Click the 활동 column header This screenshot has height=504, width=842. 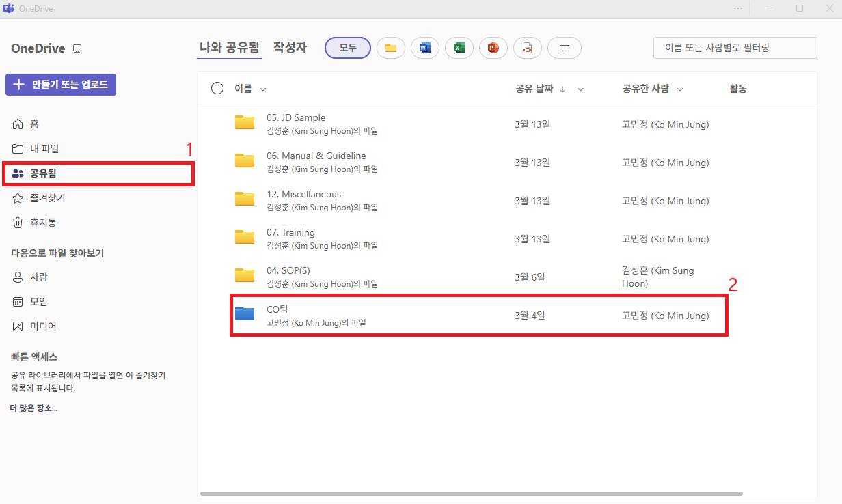pos(738,89)
